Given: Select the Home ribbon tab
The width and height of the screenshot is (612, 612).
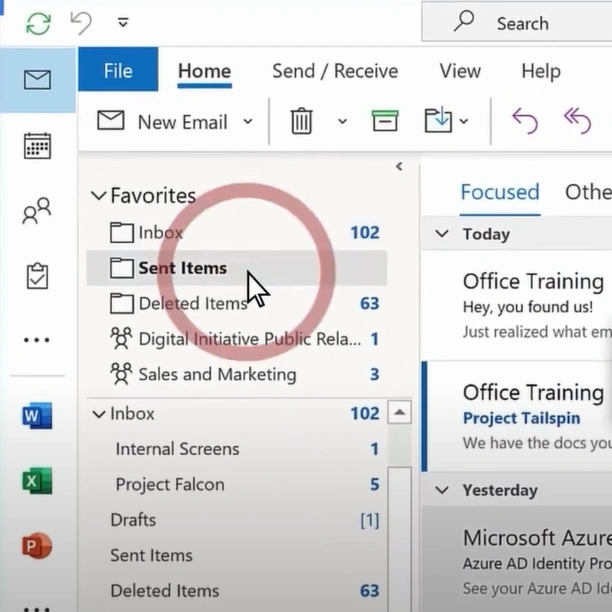Looking at the screenshot, I should click(x=205, y=71).
